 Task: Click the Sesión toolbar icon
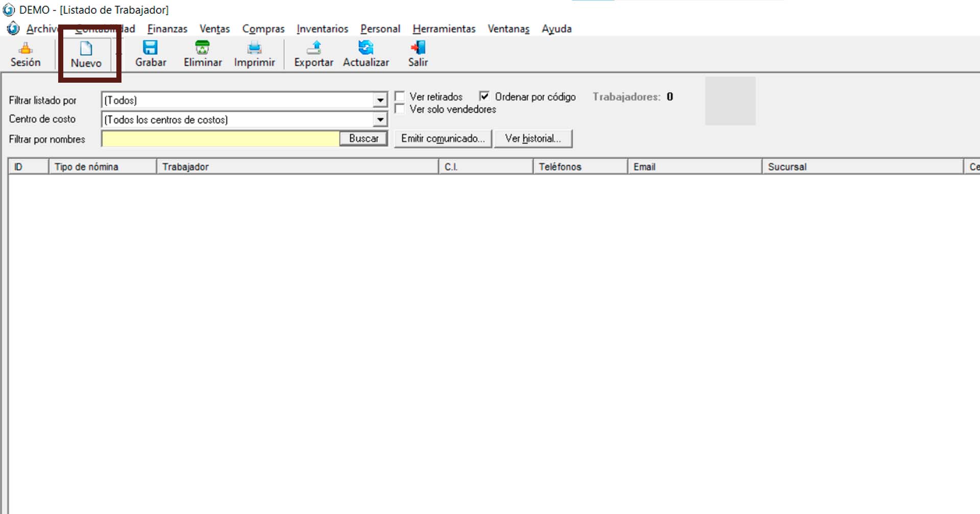pos(26,54)
